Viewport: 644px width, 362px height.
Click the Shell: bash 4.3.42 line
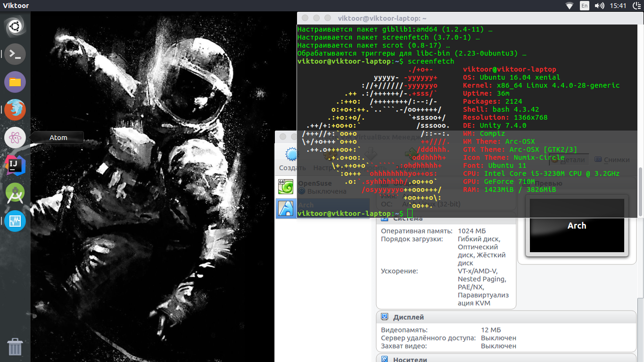point(501,109)
